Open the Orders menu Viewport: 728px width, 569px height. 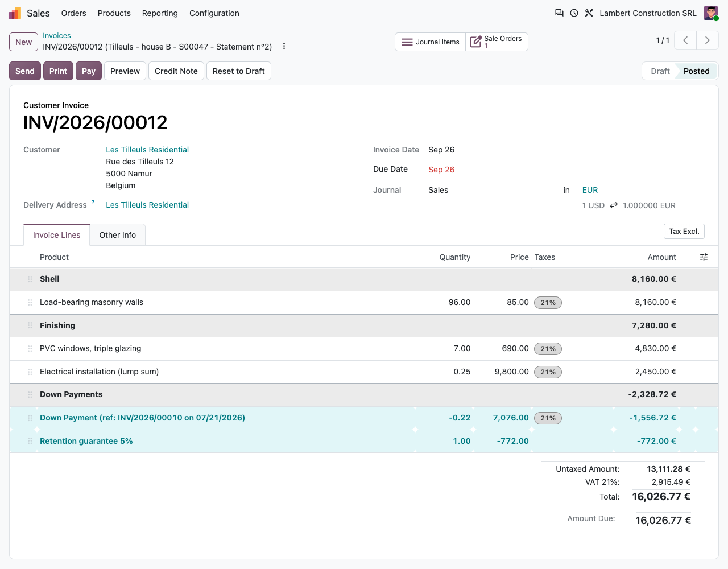click(x=73, y=13)
